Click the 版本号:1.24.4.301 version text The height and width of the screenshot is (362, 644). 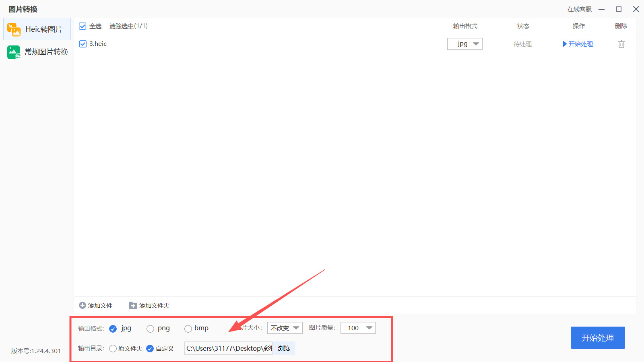[36, 351]
